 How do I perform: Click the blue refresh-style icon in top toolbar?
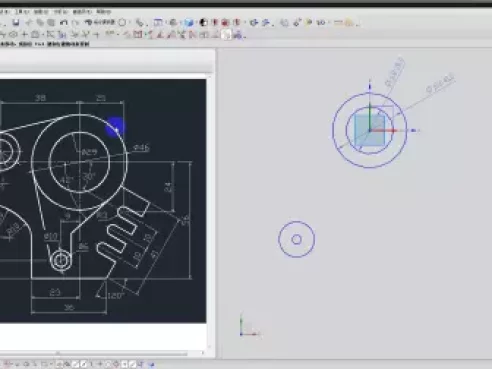pos(254,23)
